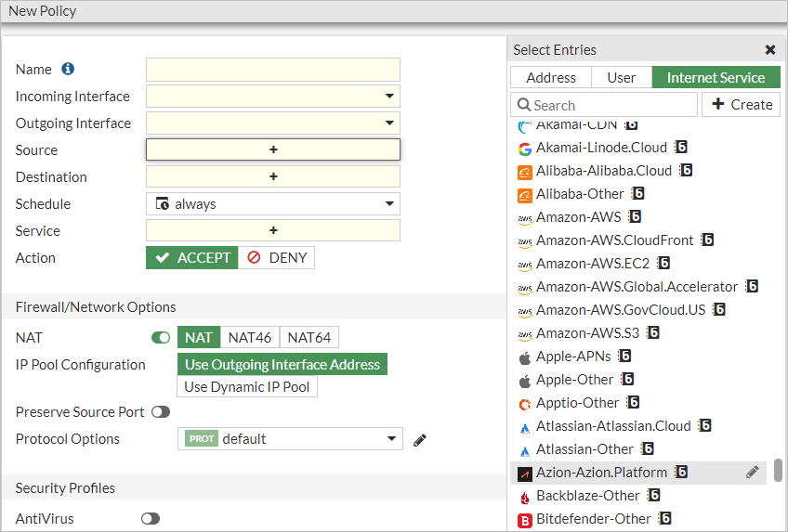Select the Amazon-AWS entry
This screenshot has width=788, height=532.
pyautogui.click(x=638, y=217)
